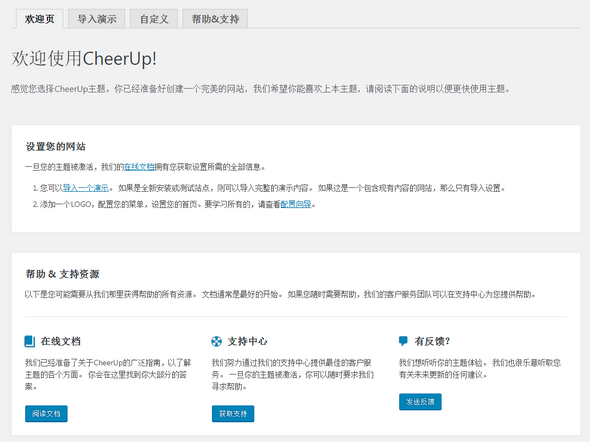590x442 pixels.
Task: Click the 获取支持 button
Action: (233, 414)
